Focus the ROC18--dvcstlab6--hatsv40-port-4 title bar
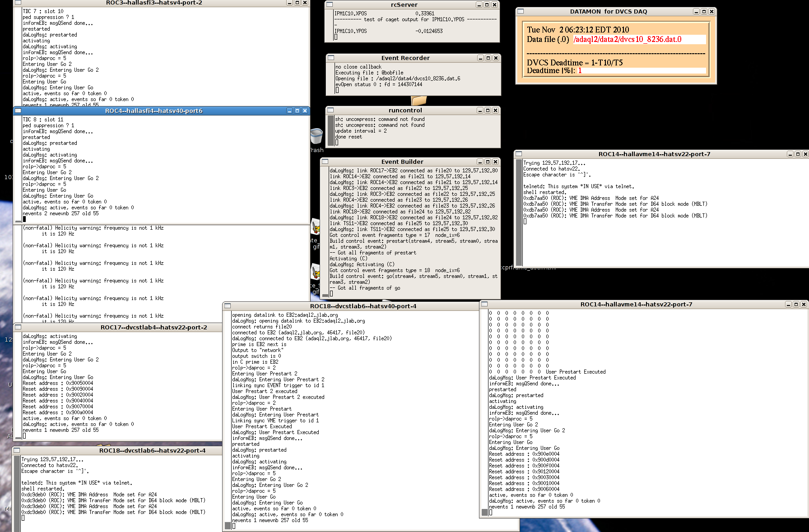809x532 pixels. point(363,306)
